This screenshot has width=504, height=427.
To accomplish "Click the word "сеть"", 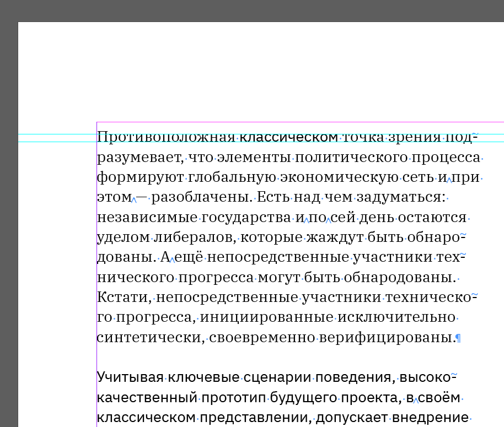I will click(418, 177).
